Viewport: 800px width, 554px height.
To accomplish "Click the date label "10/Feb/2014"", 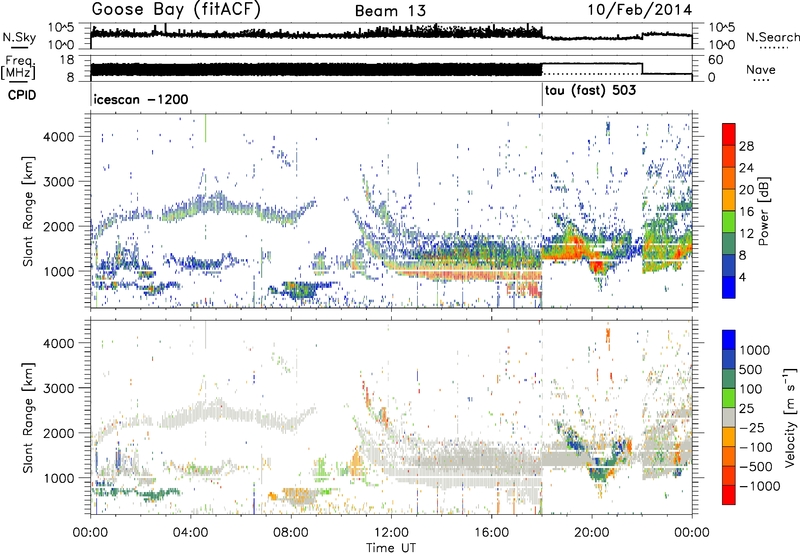I will (640, 10).
